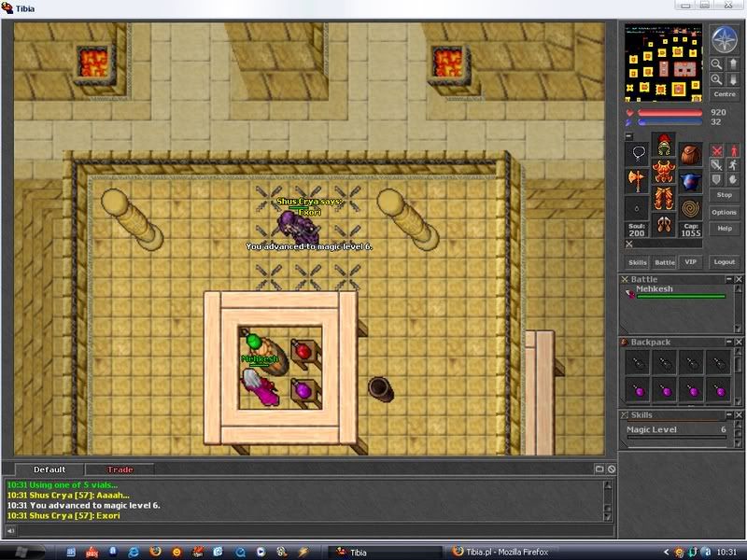Move minimap one floor down
Viewport: 747px width, 560px height.
(733, 79)
